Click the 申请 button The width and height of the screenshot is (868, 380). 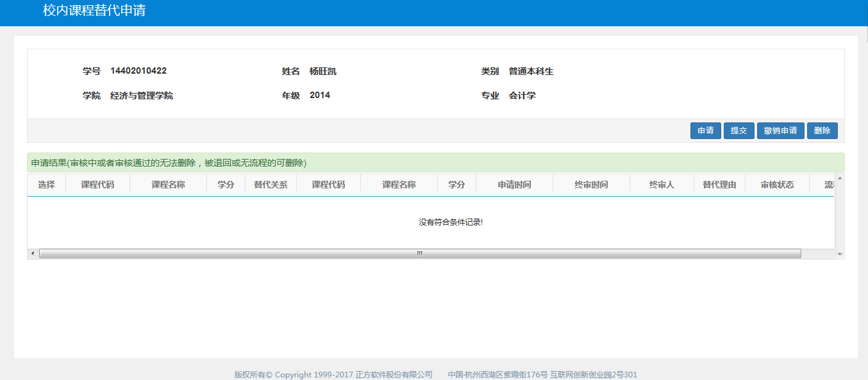point(705,131)
